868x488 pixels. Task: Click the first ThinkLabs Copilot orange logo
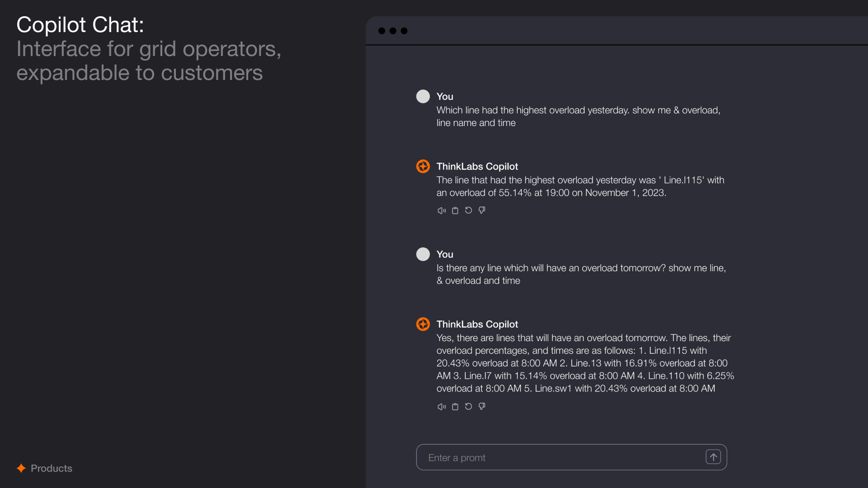(423, 166)
